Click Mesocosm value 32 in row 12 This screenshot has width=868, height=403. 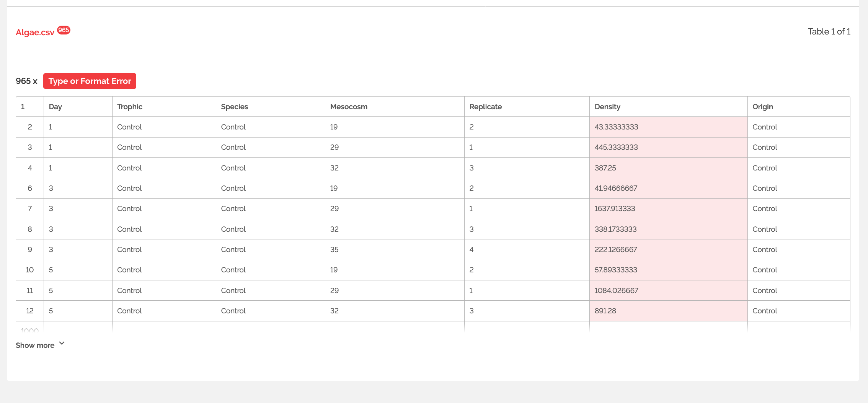click(395, 311)
